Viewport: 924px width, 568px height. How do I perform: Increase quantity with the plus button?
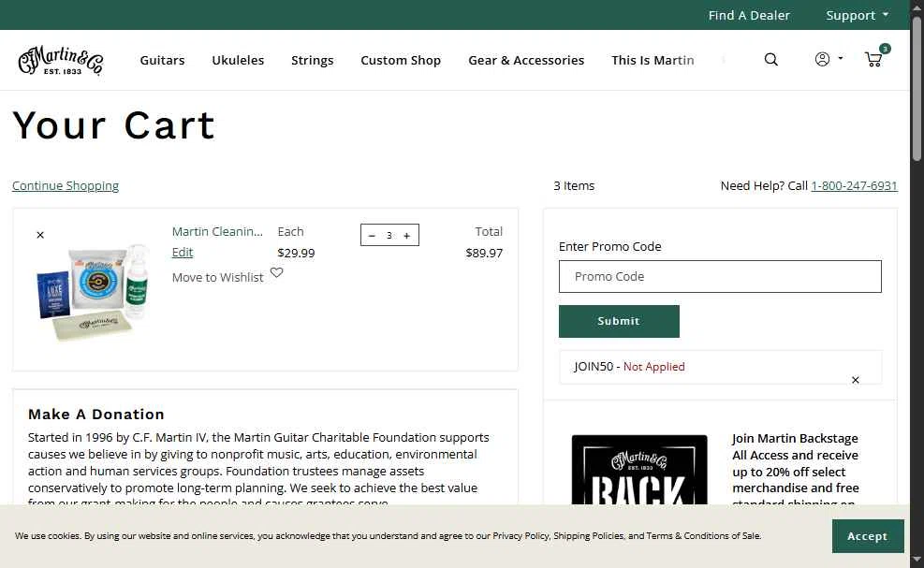click(x=406, y=236)
